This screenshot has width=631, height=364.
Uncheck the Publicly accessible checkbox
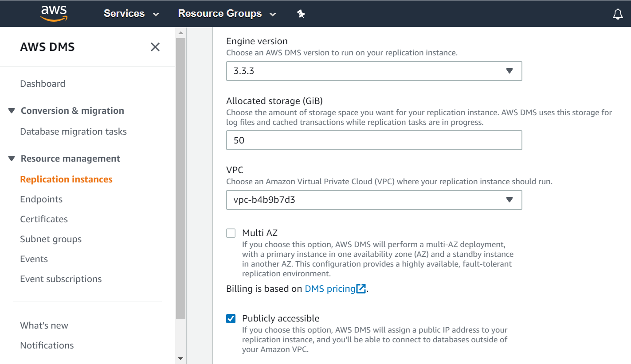click(x=231, y=318)
